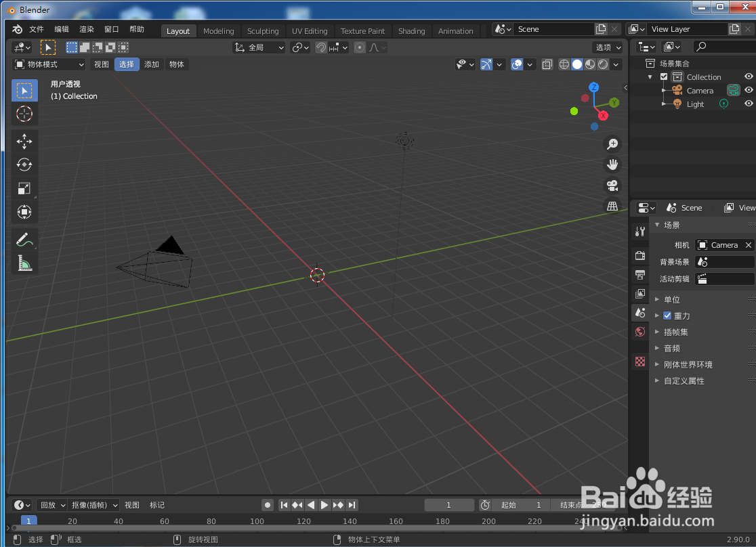Enable rendered viewport shading mode
This screenshot has height=547, width=756.
click(x=602, y=64)
